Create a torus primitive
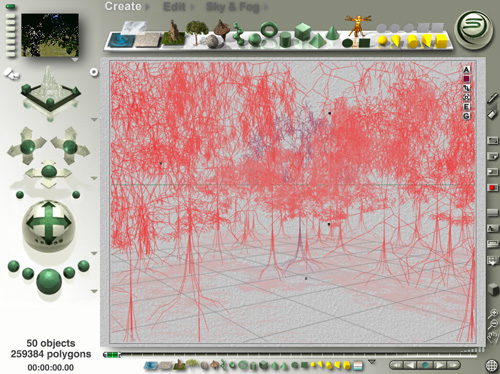Screen dimensions: 500x374 coord(269,30)
